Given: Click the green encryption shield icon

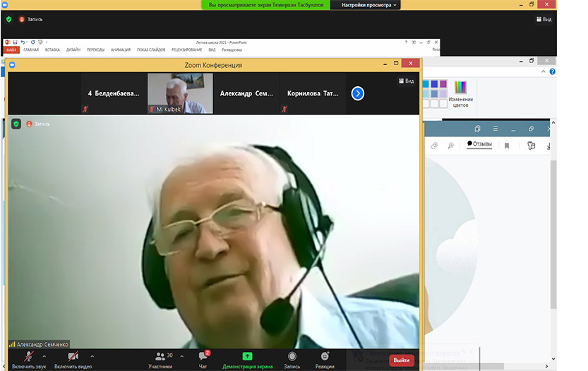Looking at the screenshot, I should [16, 124].
